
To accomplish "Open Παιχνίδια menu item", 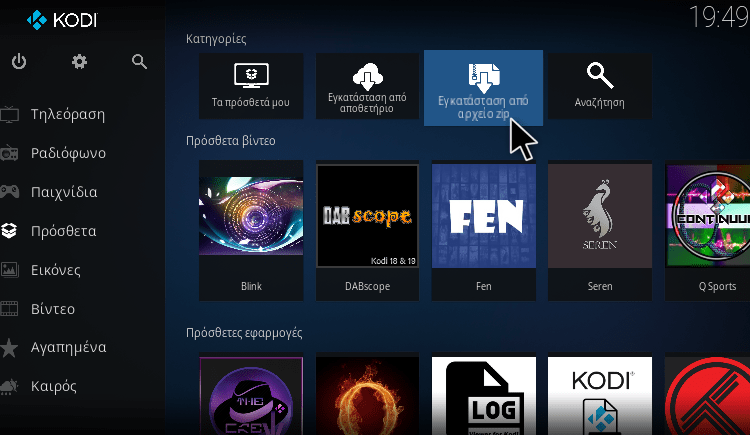I will (x=64, y=192).
